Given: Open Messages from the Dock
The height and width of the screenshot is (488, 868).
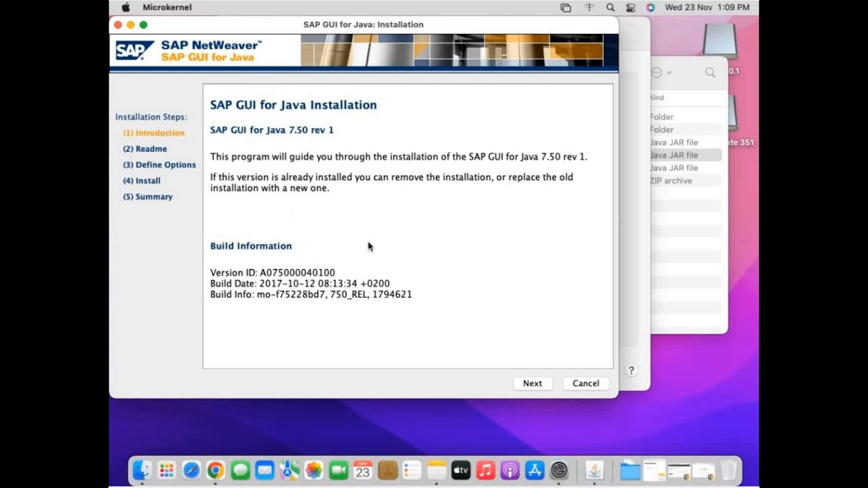Looking at the screenshot, I should pos(240,470).
